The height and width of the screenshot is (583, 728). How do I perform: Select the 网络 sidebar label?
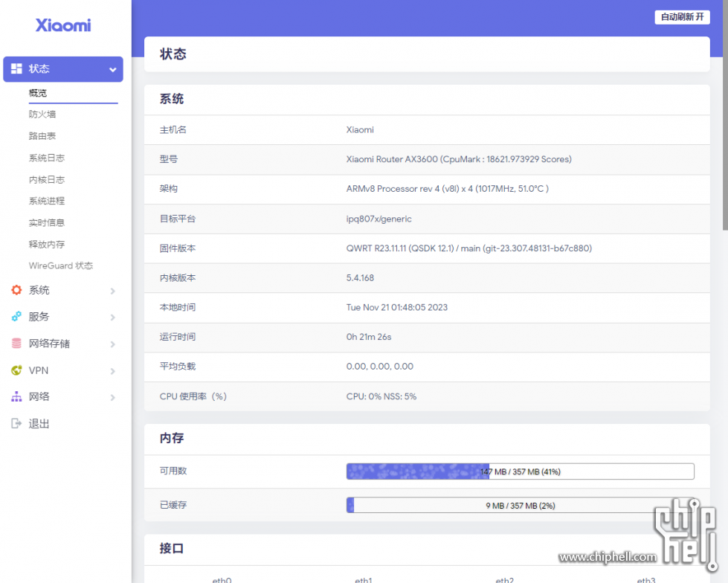point(39,396)
